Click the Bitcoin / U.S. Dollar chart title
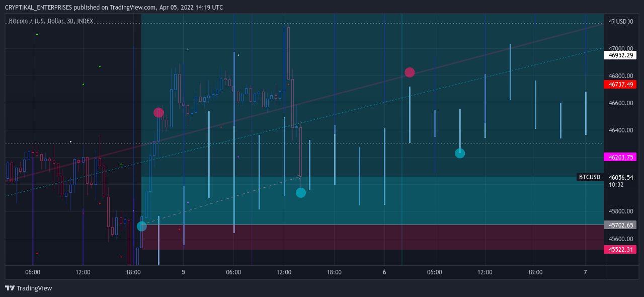 (x=51, y=21)
